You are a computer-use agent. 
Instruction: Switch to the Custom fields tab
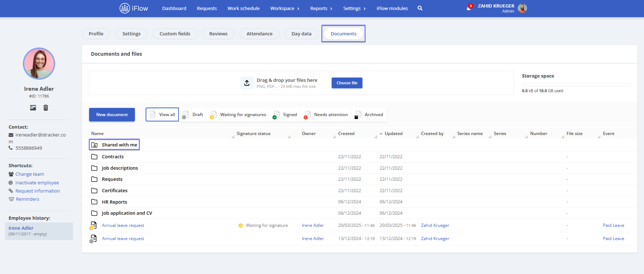[x=175, y=34]
